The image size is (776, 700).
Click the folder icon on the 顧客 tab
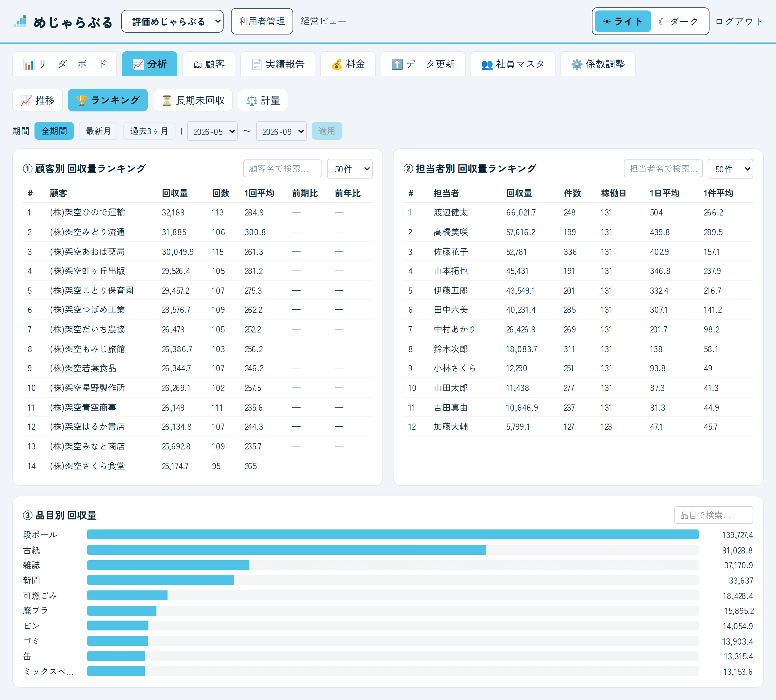pos(197,65)
